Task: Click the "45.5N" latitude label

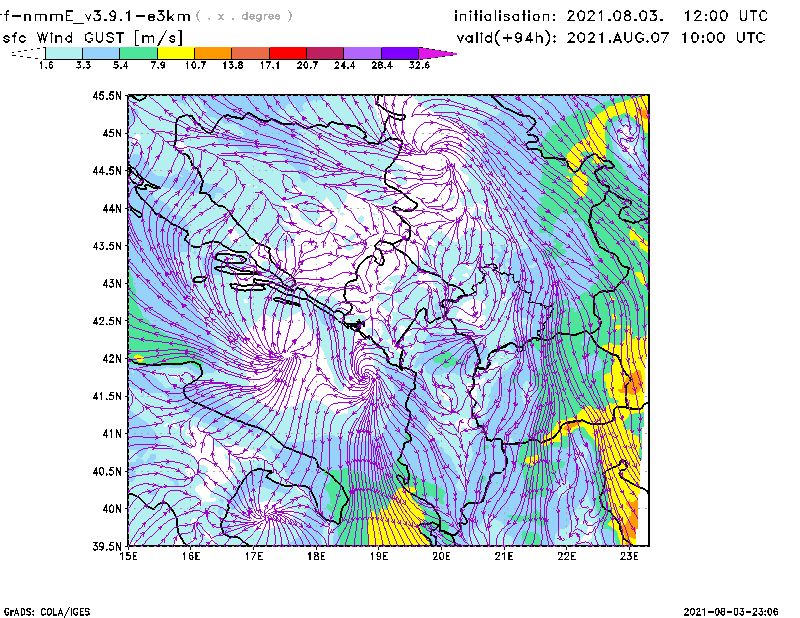Action: [107, 96]
